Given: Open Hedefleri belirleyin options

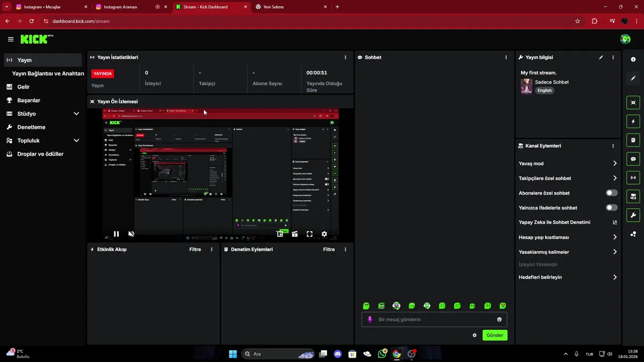Looking at the screenshot, I should (568, 277).
